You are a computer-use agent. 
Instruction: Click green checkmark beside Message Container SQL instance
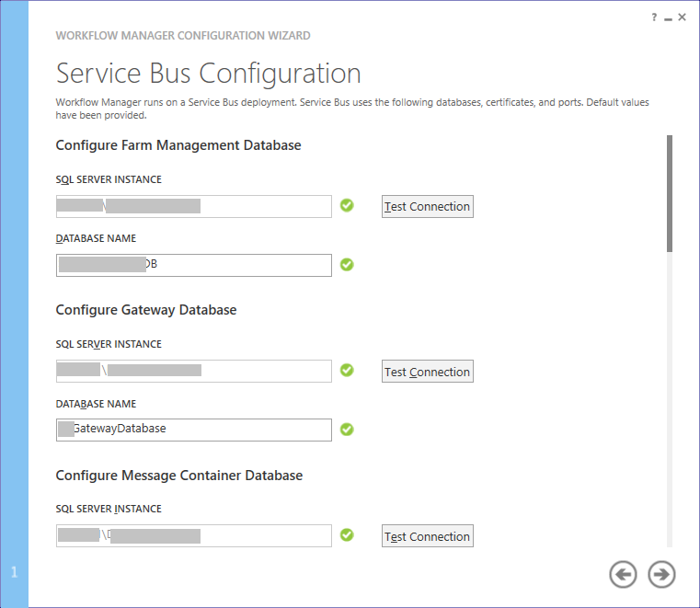347,534
